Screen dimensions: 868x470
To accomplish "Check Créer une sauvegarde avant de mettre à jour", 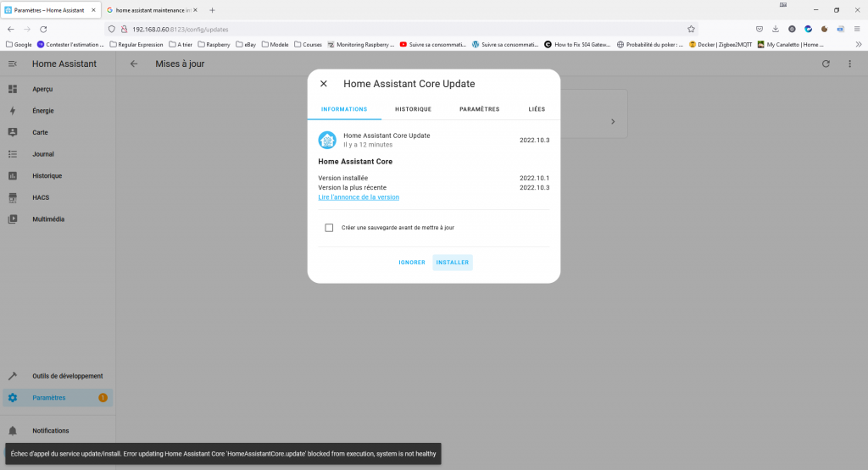I will 329,228.
